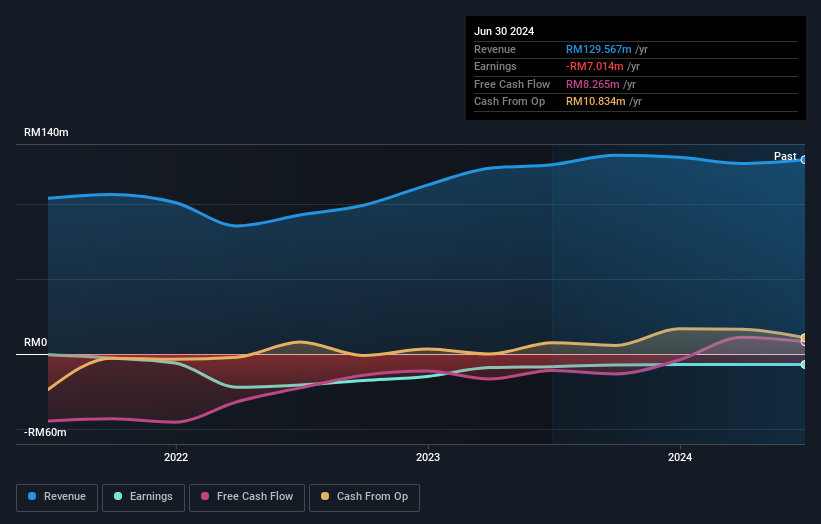Click the Jun 30 2024 tooltip date
The width and height of the screenshot is (821, 524).
tap(504, 31)
